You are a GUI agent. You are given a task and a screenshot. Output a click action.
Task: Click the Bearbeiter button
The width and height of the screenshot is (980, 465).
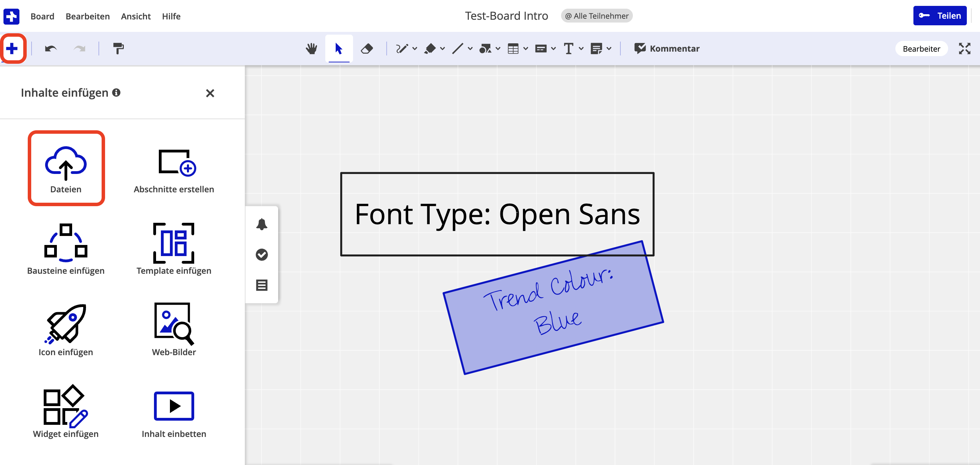tap(921, 48)
